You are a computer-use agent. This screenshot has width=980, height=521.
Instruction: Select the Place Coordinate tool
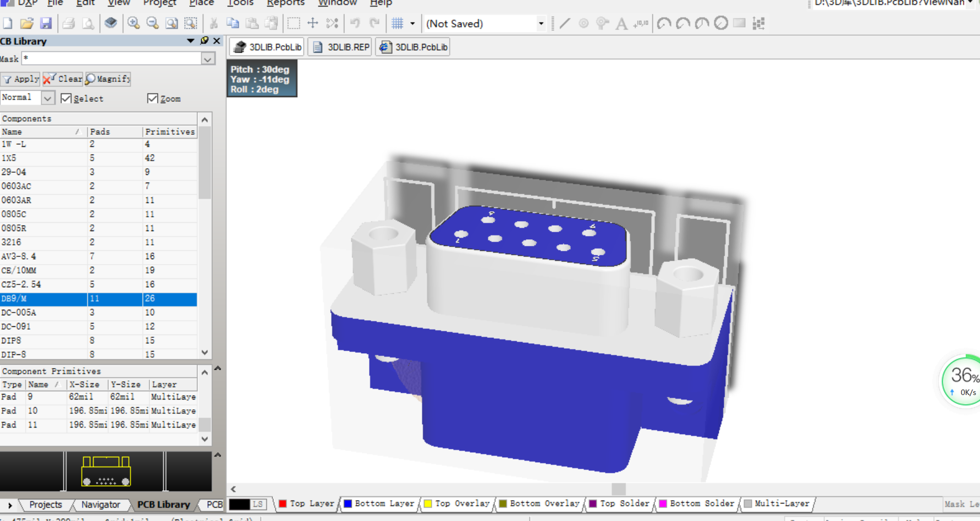(x=641, y=23)
